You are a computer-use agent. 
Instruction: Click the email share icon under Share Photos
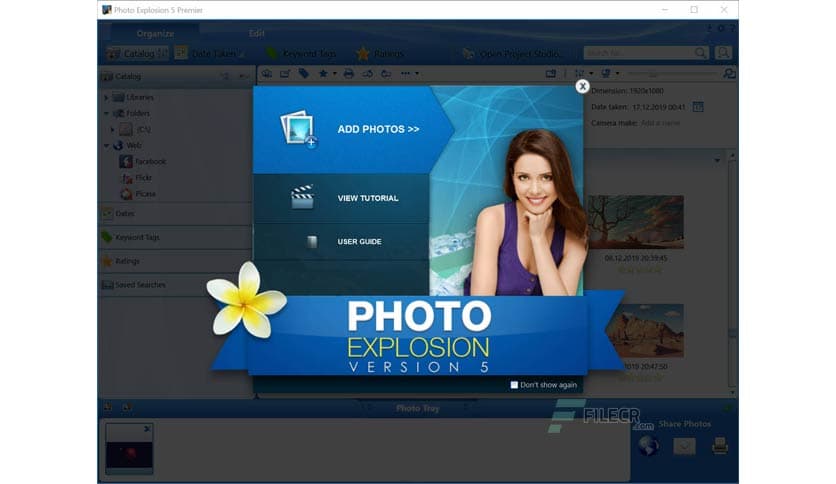[x=684, y=446]
